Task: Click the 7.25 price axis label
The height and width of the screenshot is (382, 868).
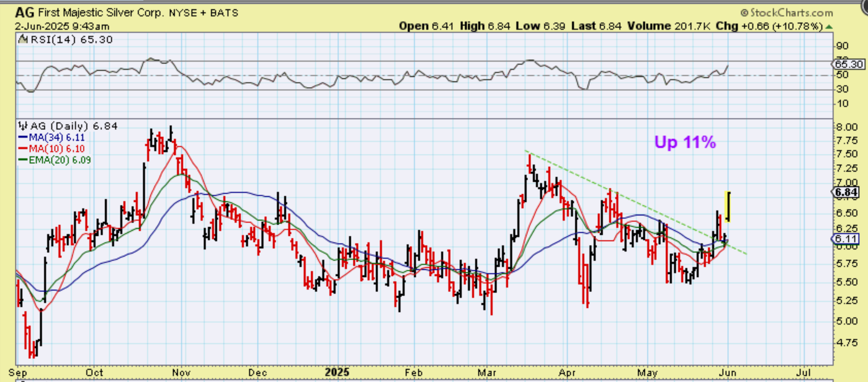Action: point(847,168)
